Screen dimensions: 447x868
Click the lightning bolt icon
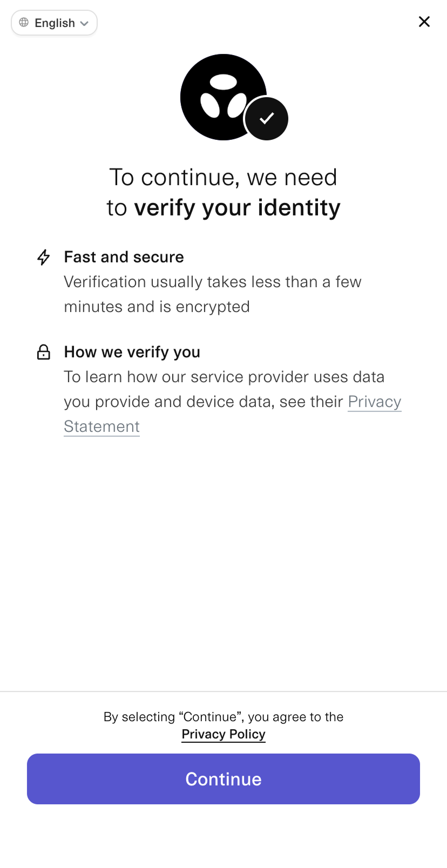coord(44,257)
